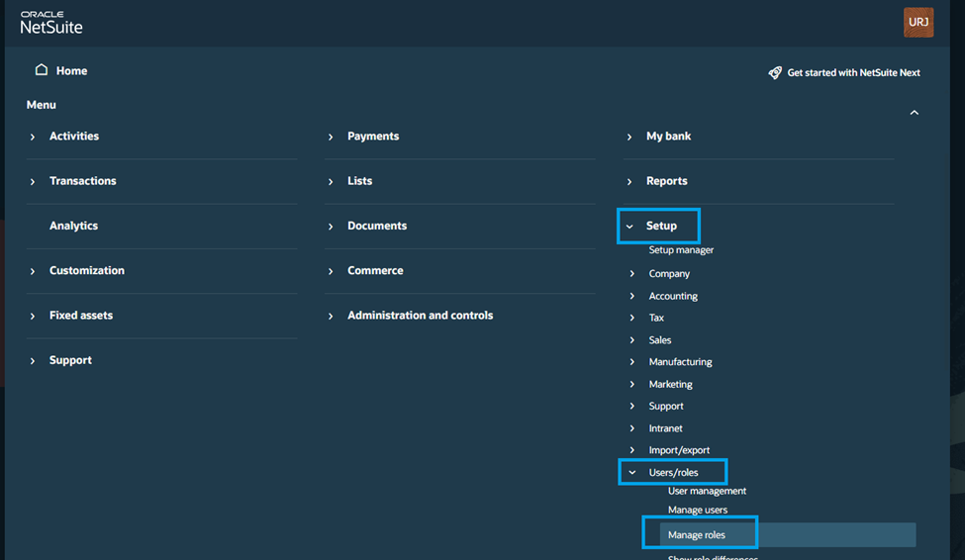Image resolution: width=965 pixels, height=560 pixels.
Task: Expand the Commerce chevron
Action: (331, 271)
